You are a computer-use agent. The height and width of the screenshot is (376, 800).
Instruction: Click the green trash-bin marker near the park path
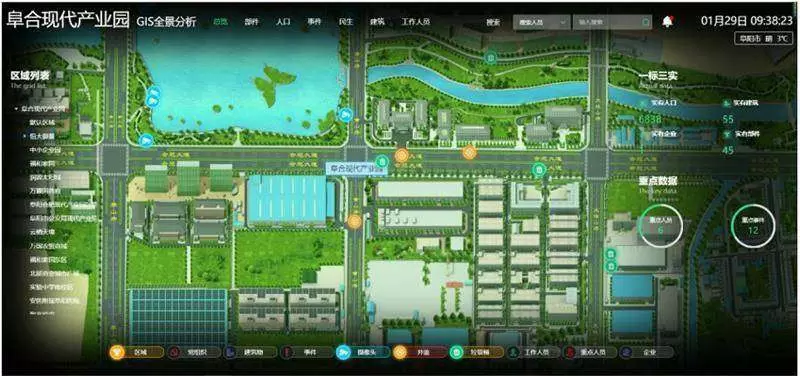click(x=491, y=58)
